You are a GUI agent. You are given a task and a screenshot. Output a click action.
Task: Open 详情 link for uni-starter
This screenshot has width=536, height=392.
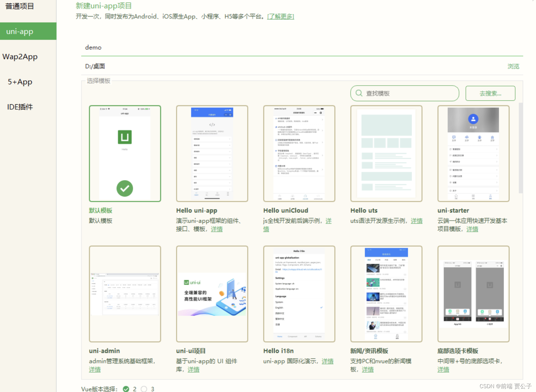[472, 229]
